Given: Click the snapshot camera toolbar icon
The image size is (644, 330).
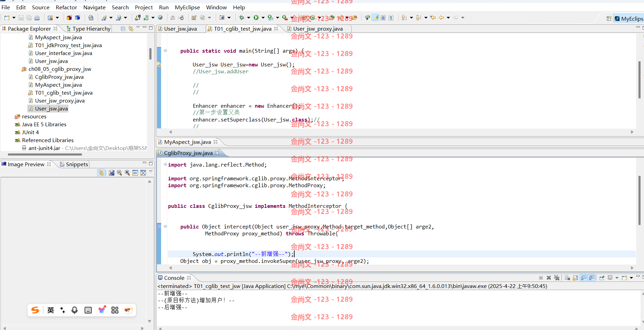Looking at the screenshot, I should click(222, 18).
